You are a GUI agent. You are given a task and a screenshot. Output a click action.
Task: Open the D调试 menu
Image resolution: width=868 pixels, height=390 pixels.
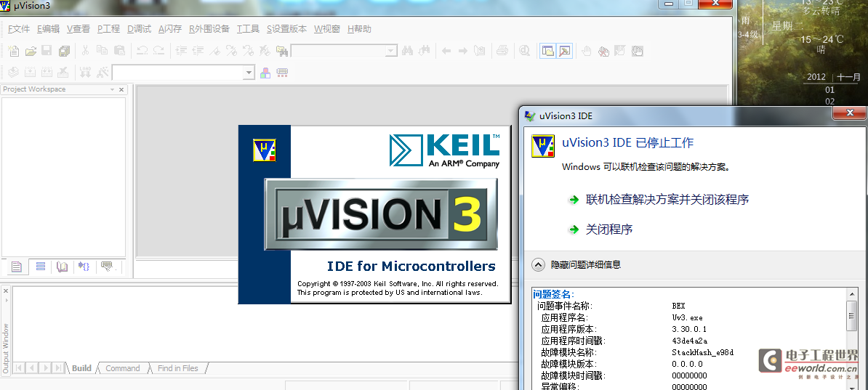click(139, 29)
